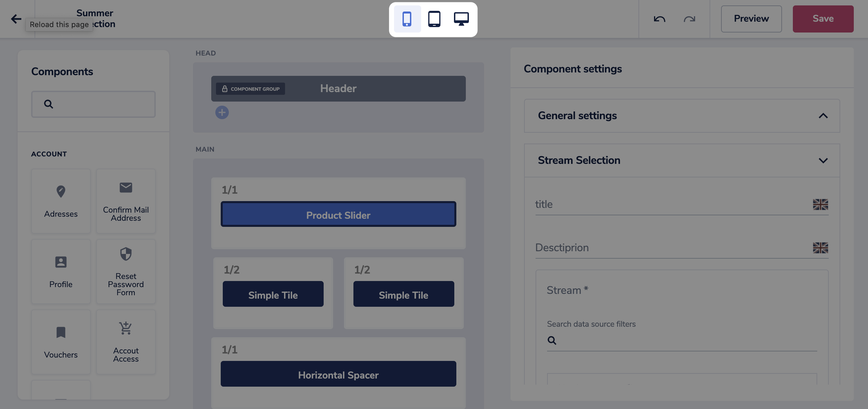Image resolution: width=868 pixels, height=409 pixels.
Task: Select the right Simple Tile block
Action: point(404,294)
